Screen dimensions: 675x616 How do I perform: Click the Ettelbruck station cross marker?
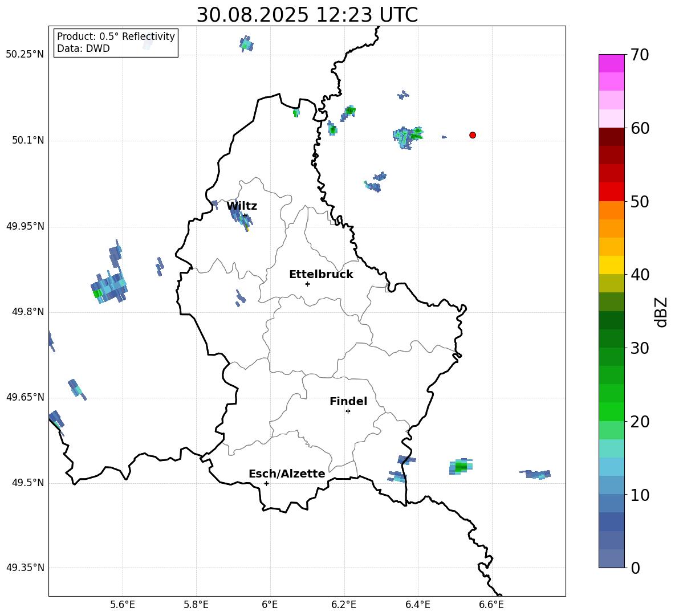(307, 284)
